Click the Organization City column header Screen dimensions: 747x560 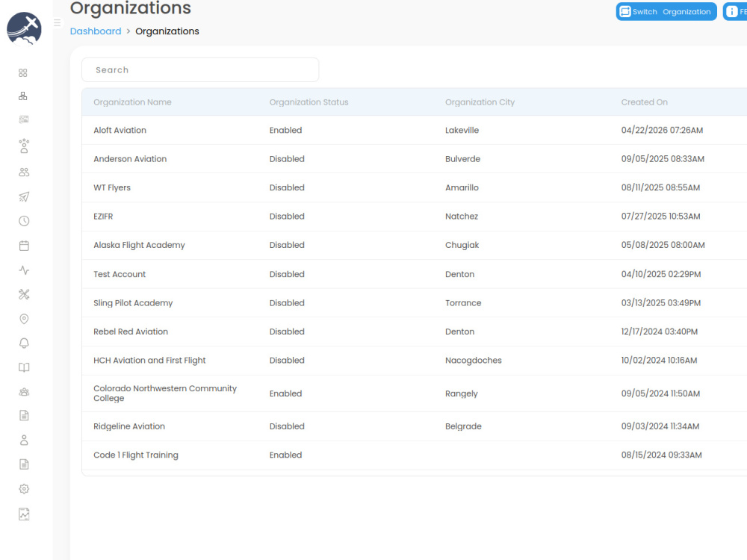click(x=480, y=102)
